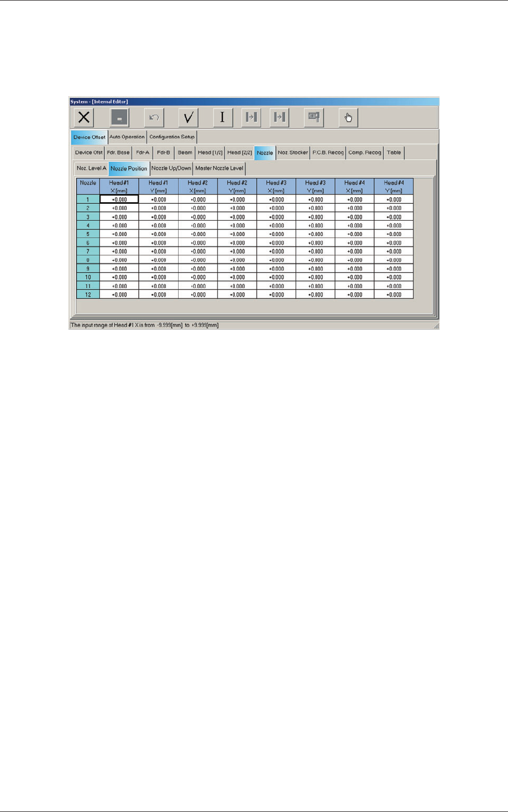Viewport: 508px width, 812px height.
Task: Click the X cancel toolbar icon
Action: 84,117
